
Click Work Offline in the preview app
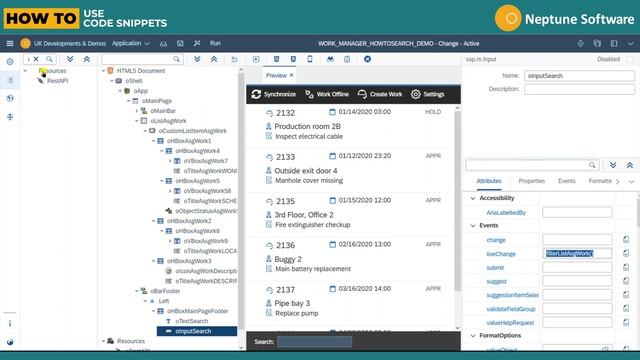coord(327,94)
